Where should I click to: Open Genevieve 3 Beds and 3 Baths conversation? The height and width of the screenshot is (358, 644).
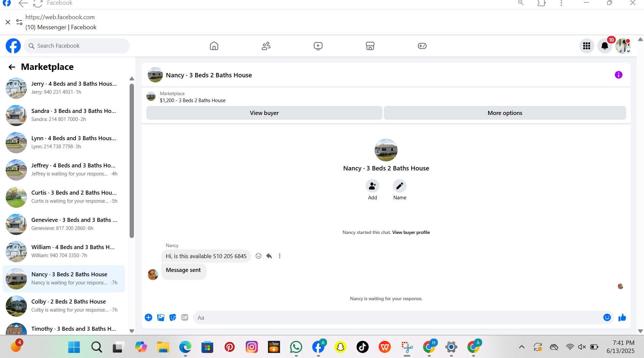pos(64,224)
